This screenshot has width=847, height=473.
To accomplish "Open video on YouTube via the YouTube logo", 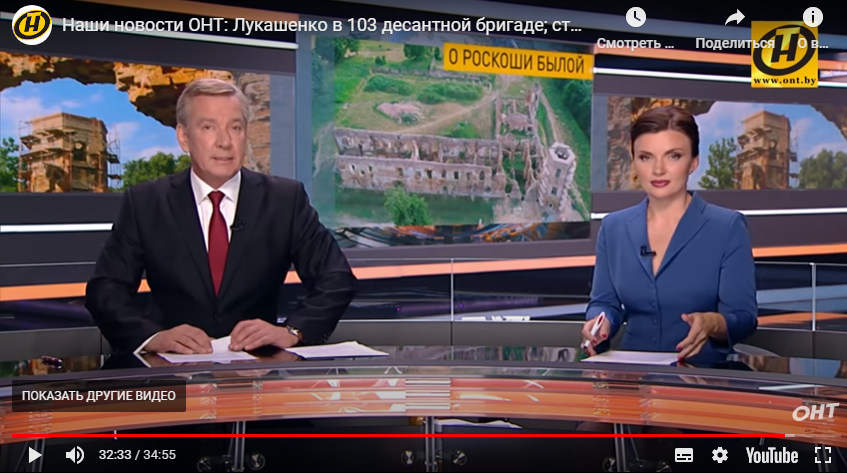I will point(772,455).
